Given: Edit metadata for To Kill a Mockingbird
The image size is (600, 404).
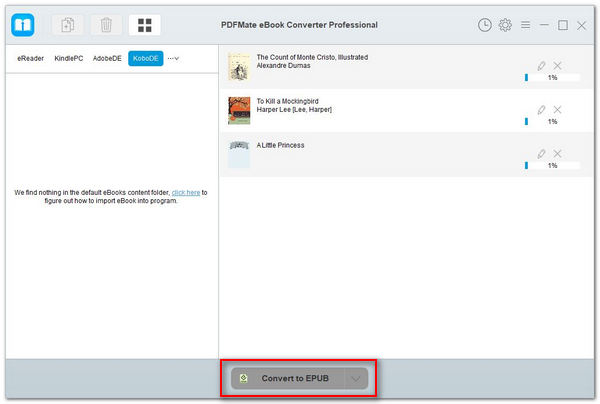Looking at the screenshot, I should point(541,110).
